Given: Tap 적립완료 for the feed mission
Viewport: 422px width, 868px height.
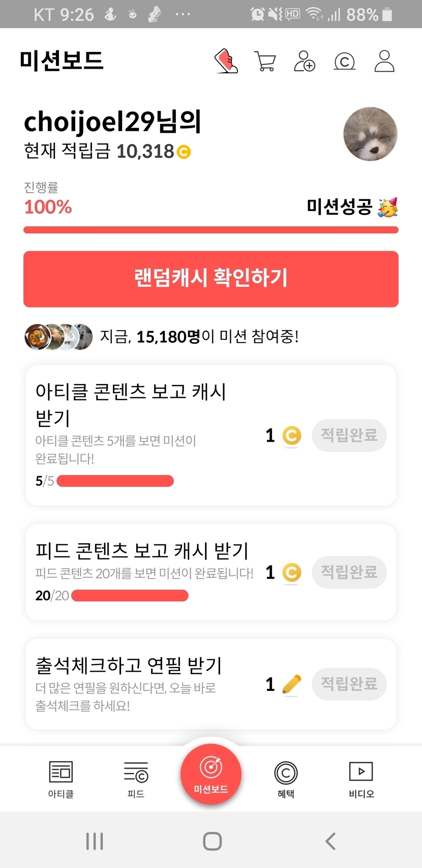Looking at the screenshot, I should pos(349,572).
